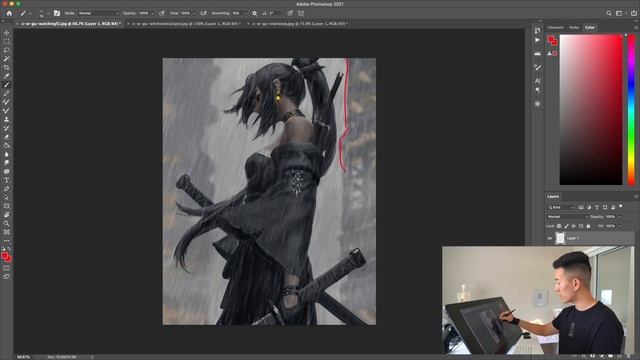Click the zoom percentage field in status bar
Screen dimensions: 640x360
[24, 357]
